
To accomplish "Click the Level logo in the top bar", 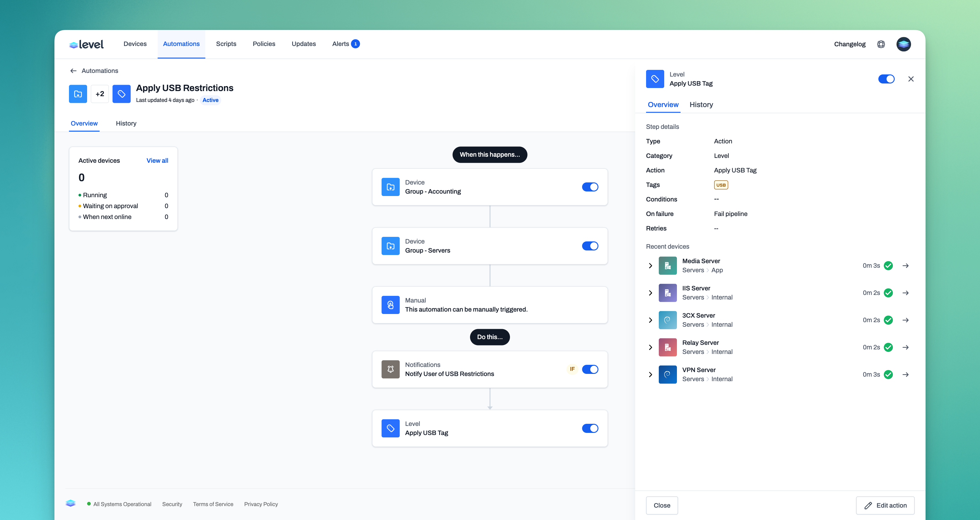I will click(87, 44).
